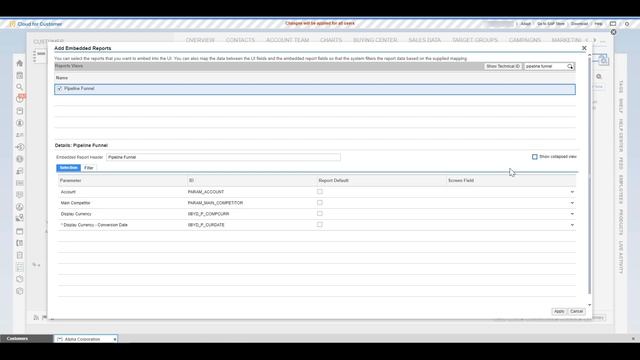Open the CHARTS tab

point(331,40)
